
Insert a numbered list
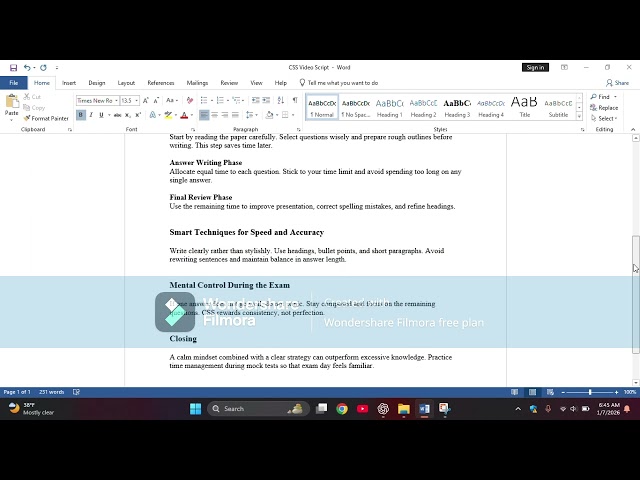pyautogui.click(x=220, y=100)
